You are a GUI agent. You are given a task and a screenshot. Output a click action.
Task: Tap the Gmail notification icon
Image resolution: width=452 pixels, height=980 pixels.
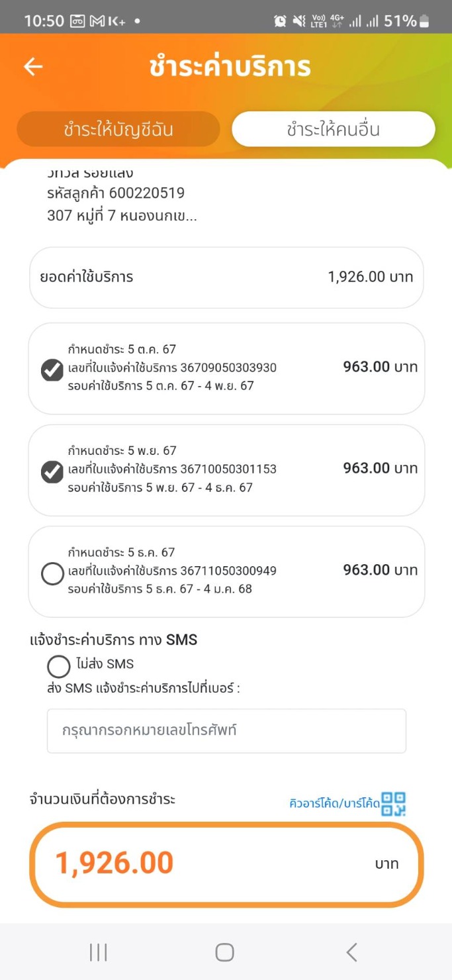pos(97,21)
